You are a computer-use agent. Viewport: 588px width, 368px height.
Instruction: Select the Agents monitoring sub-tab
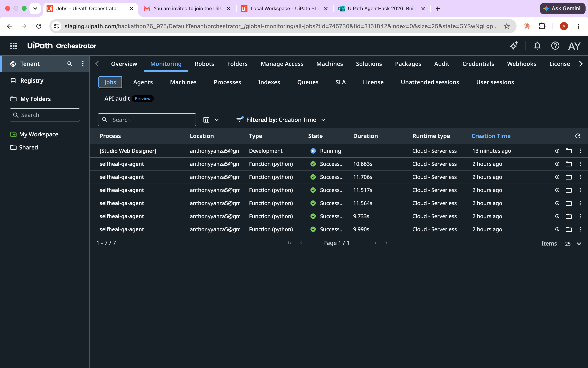coord(143,82)
